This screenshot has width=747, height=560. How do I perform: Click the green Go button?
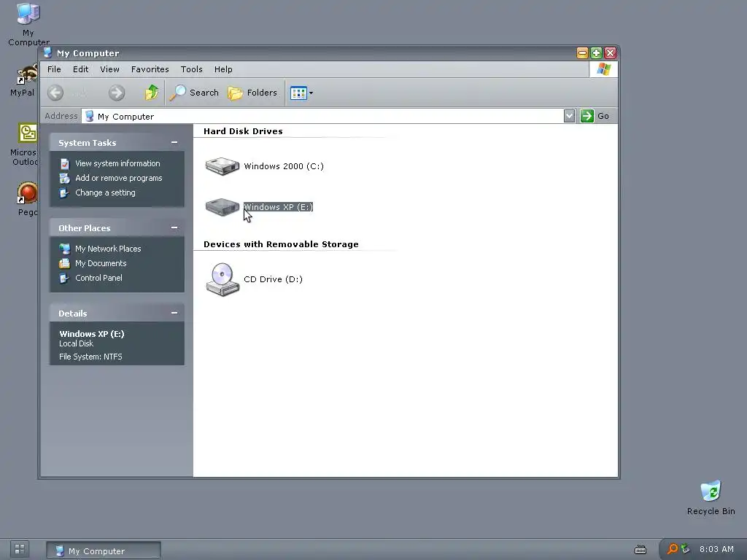(x=595, y=116)
